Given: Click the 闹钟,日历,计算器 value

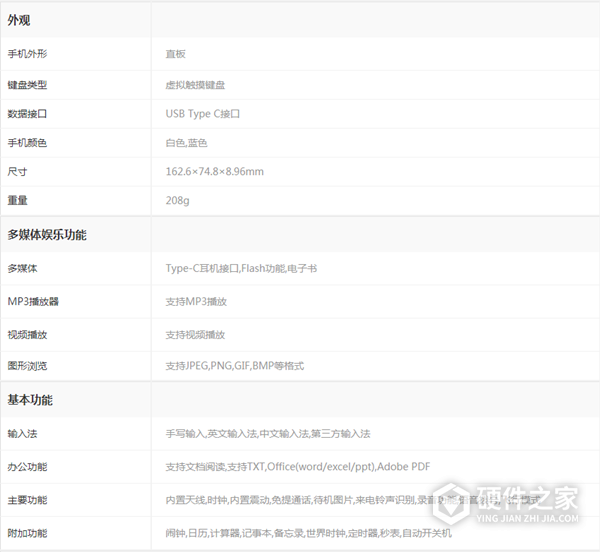Looking at the screenshot, I should point(308,533).
